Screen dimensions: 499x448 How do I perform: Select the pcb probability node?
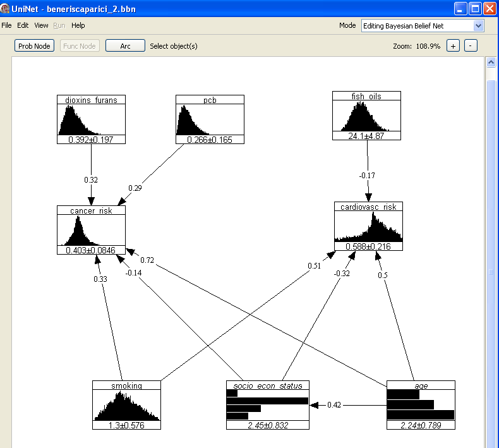tap(210, 119)
